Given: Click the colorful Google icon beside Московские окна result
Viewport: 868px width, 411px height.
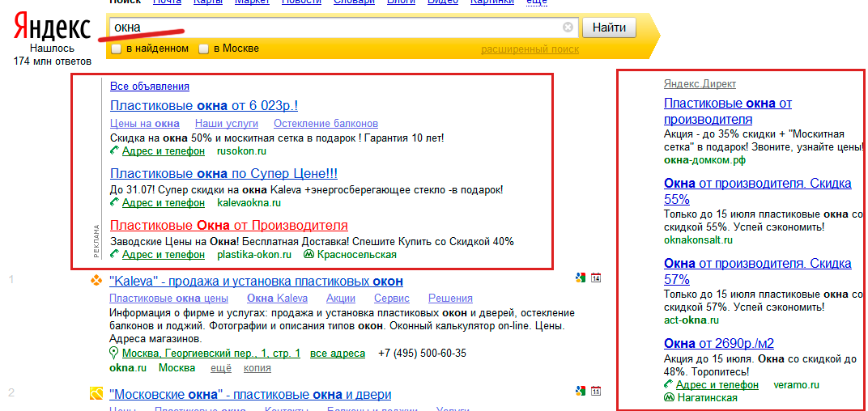Looking at the screenshot, I should click(580, 391).
